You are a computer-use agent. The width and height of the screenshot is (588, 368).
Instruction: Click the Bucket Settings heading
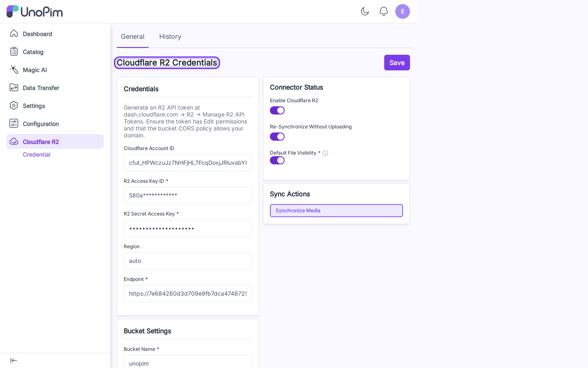point(147,331)
